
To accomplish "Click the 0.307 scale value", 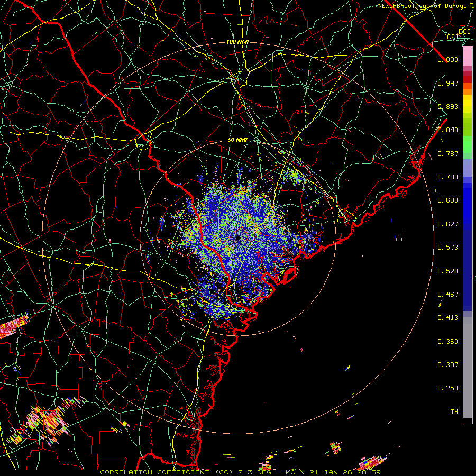I will tap(448, 365).
